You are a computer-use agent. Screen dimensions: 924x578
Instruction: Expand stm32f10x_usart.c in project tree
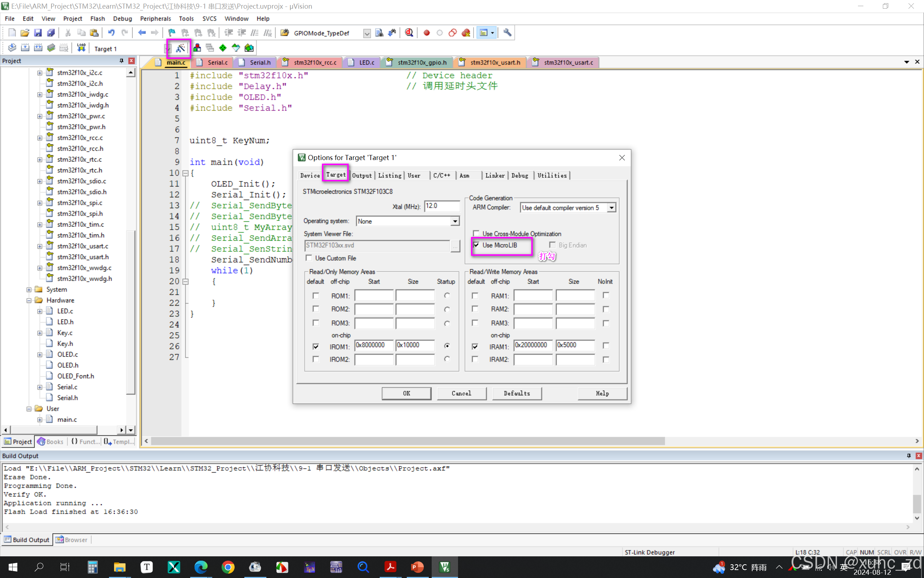(40, 246)
